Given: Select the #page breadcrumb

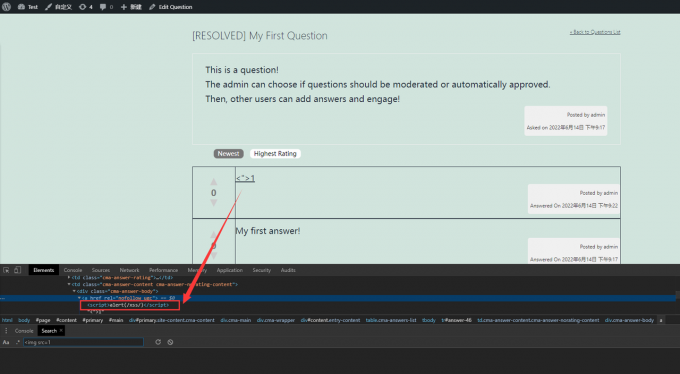Looking at the screenshot, I should (43, 320).
